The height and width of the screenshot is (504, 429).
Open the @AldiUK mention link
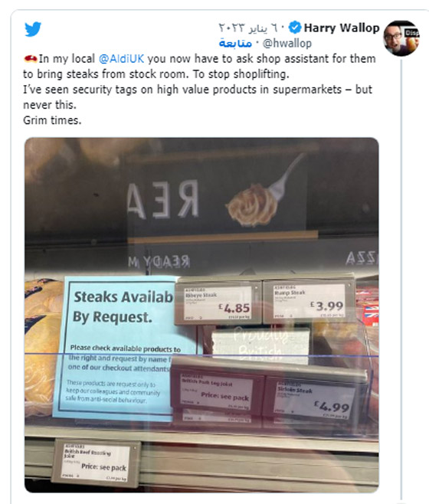coord(121,59)
